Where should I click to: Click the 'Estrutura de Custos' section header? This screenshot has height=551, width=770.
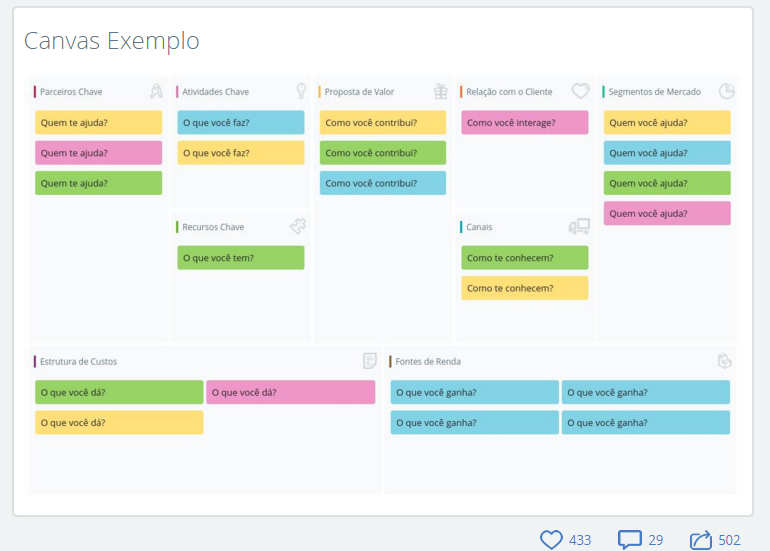coord(79,361)
